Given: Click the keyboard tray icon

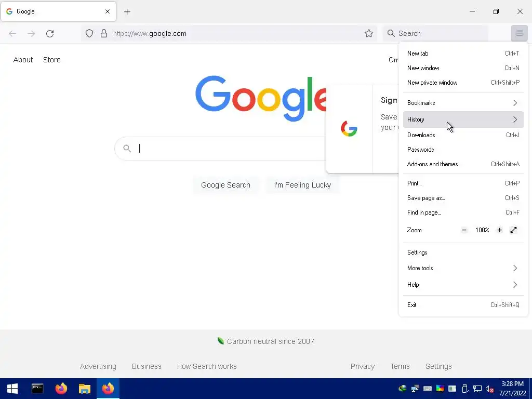Looking at the screenshot, I should coord(427,389).
